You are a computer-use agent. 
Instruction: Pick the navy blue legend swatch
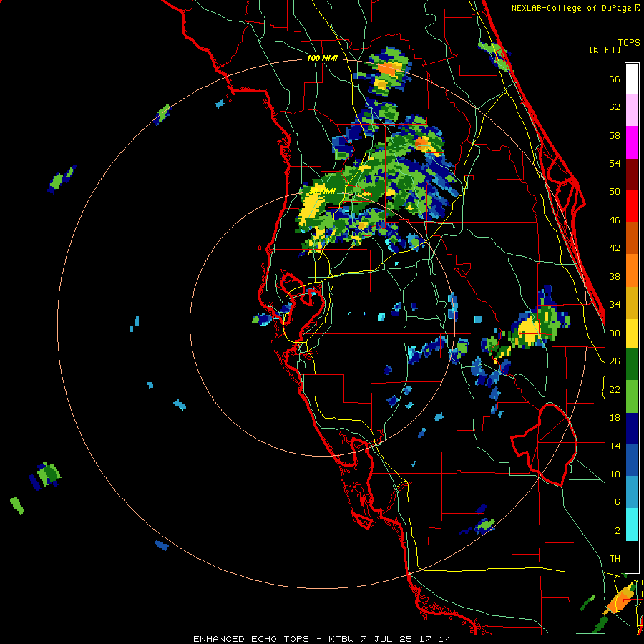[632, 429]
